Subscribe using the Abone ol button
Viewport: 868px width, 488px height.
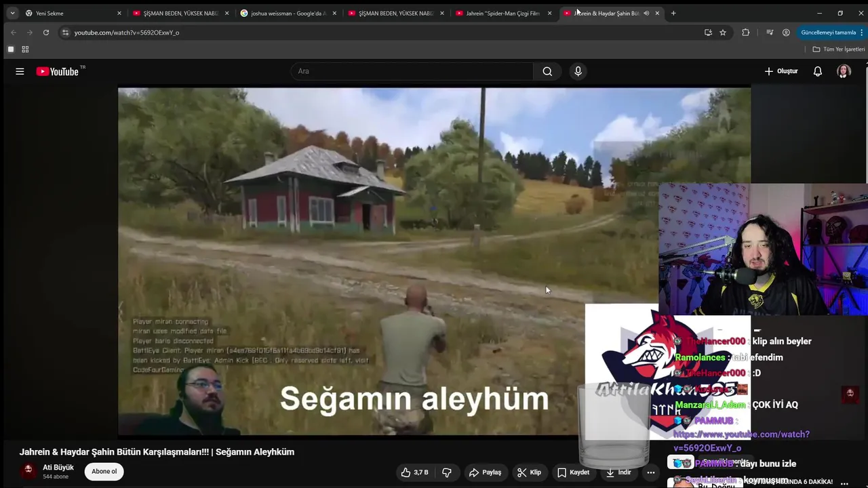point(104,472)
